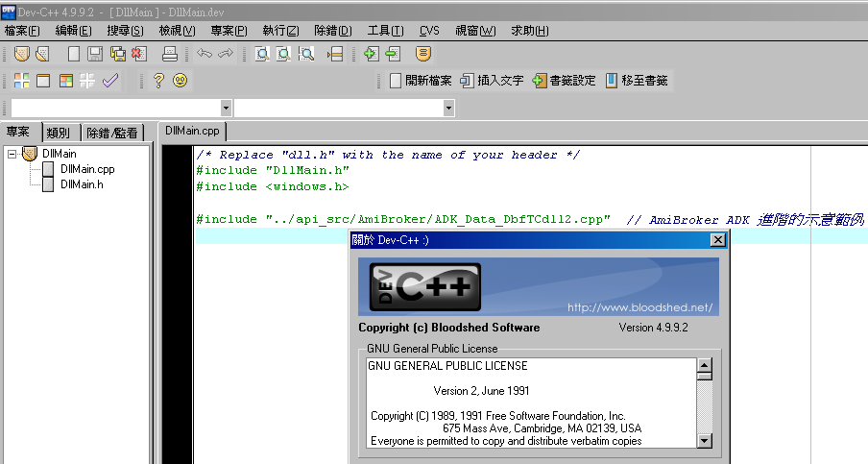Select the DllMain.cpp editor tab

pos(192,132)
